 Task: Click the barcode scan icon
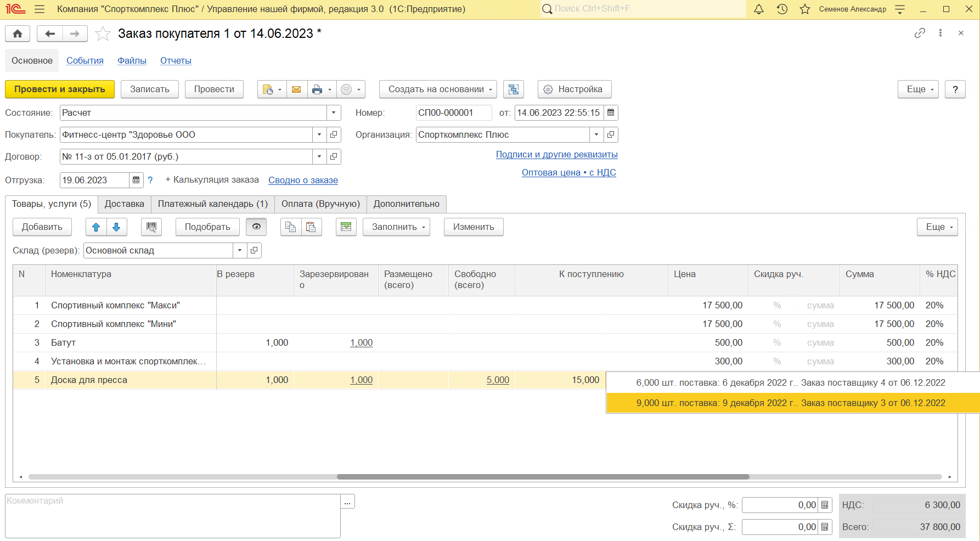pos(151,227)
